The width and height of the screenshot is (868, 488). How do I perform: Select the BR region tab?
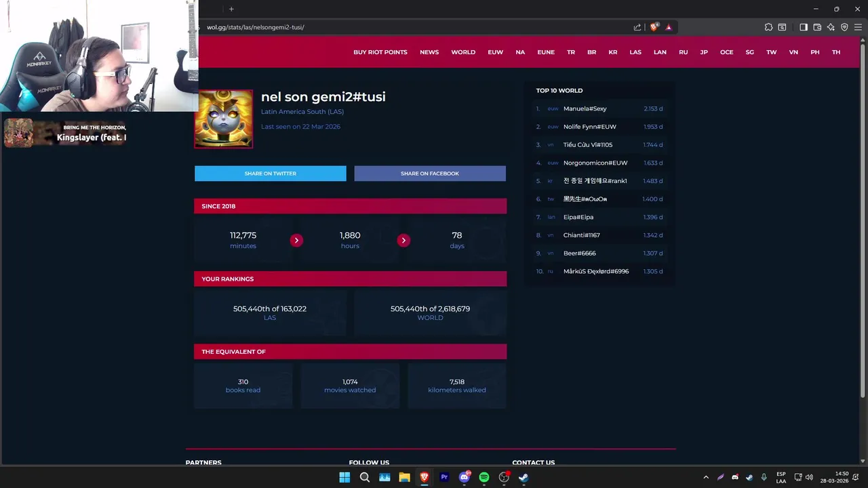[591, 52]
